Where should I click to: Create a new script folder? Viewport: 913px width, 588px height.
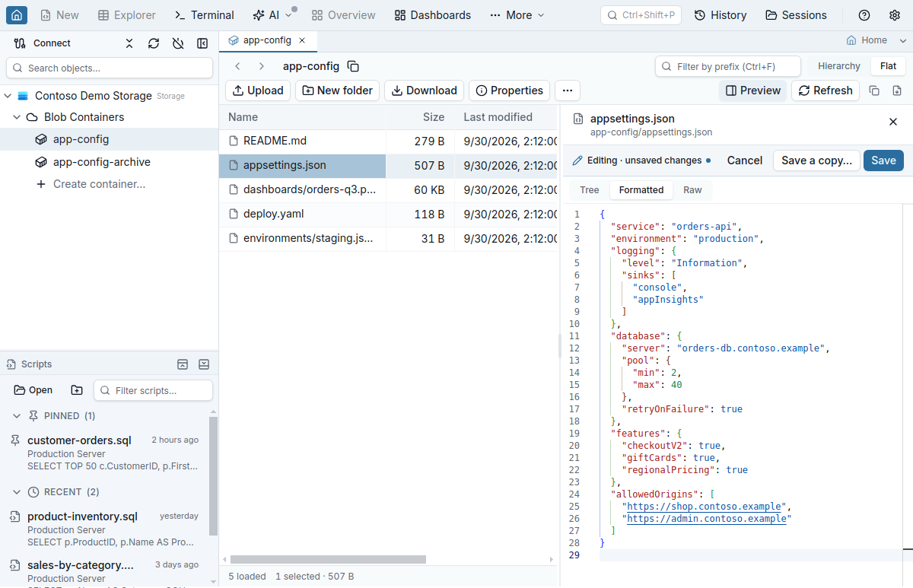(x=77, y=390)
